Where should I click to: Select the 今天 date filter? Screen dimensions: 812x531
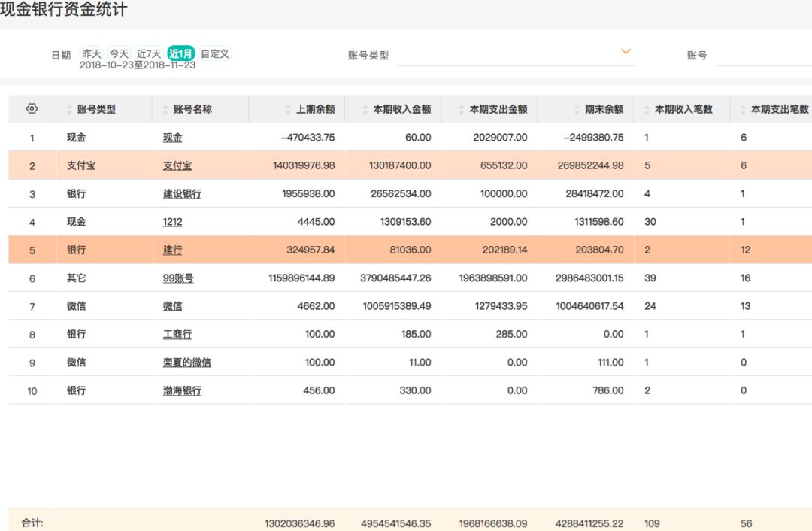point(119,53)
